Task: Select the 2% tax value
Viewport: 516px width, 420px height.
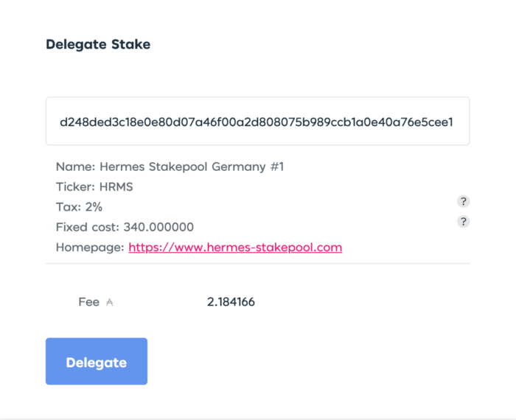Action: [x=94, y=207]
